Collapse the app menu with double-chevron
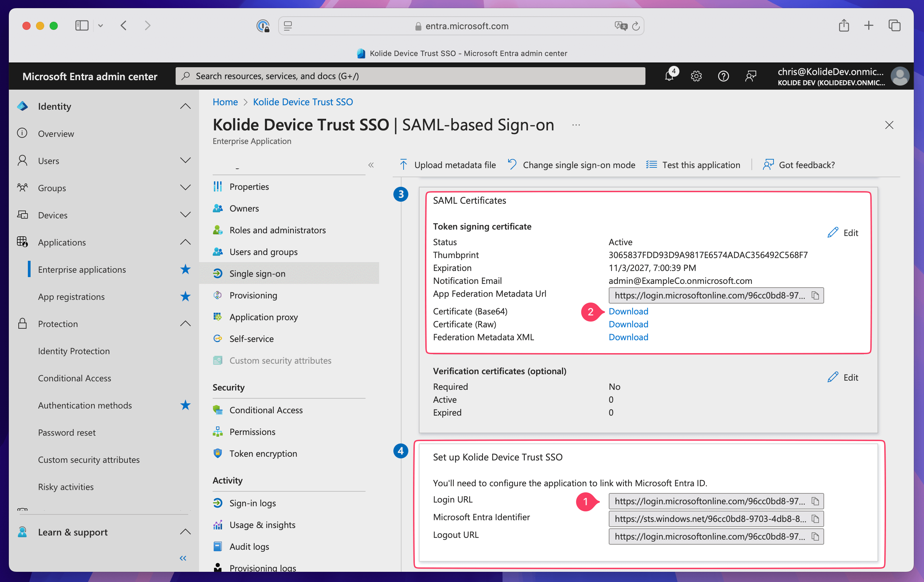The width and height of the screenshot is (924, 582). click(371, 165)
